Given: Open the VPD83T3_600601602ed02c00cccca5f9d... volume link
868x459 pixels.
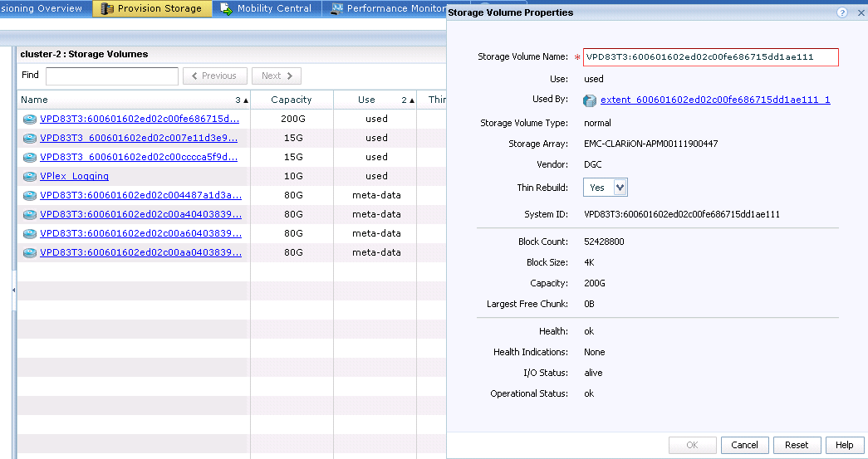Looking at the screenshot, I should (x=139, y=157).
